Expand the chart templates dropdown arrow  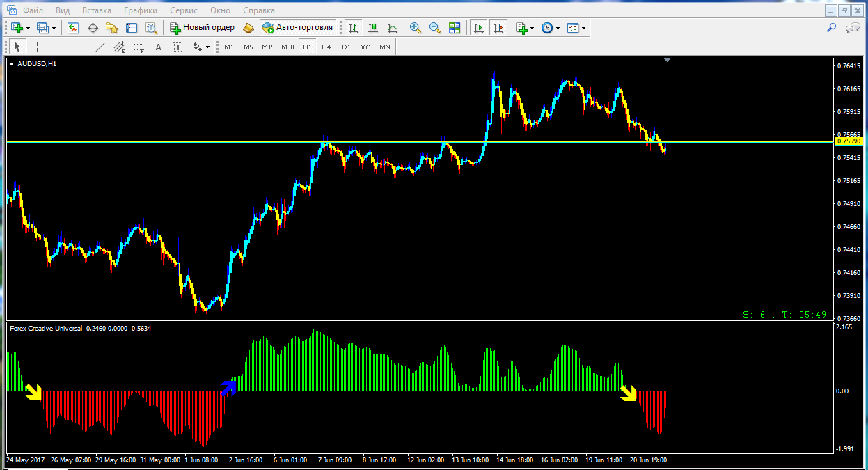tap(583, 29)
